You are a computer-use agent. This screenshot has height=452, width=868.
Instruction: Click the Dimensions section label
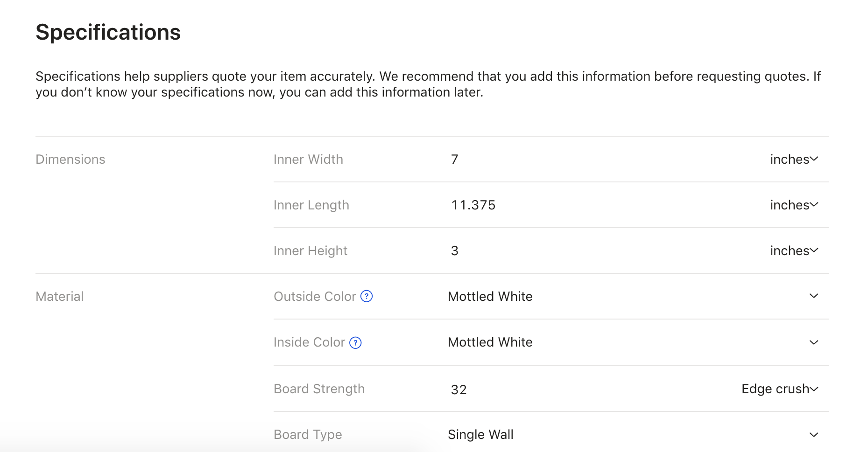pos(71,160)
